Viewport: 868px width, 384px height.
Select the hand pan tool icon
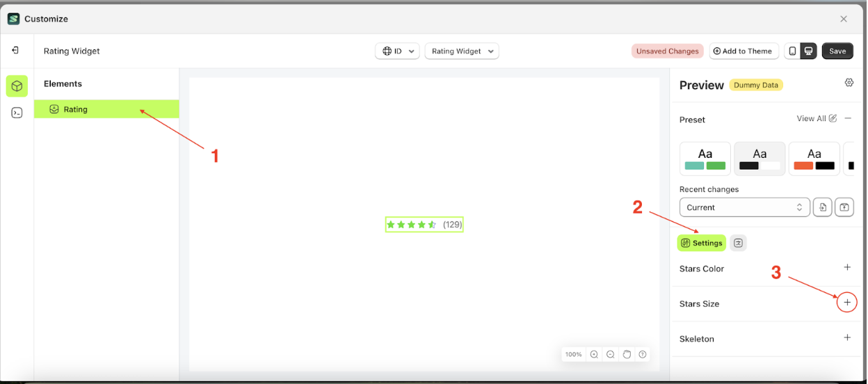point(627,354)
